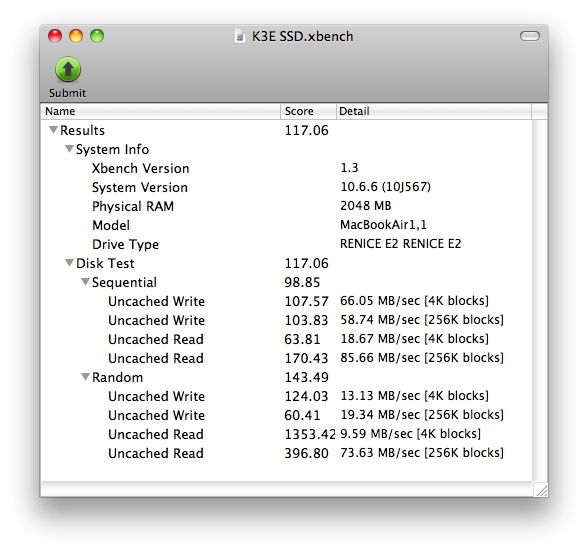Click the Random score 143.49
The width and height of the screenshot is (588, 552).
pyautogui.click(x=306, y=377)
